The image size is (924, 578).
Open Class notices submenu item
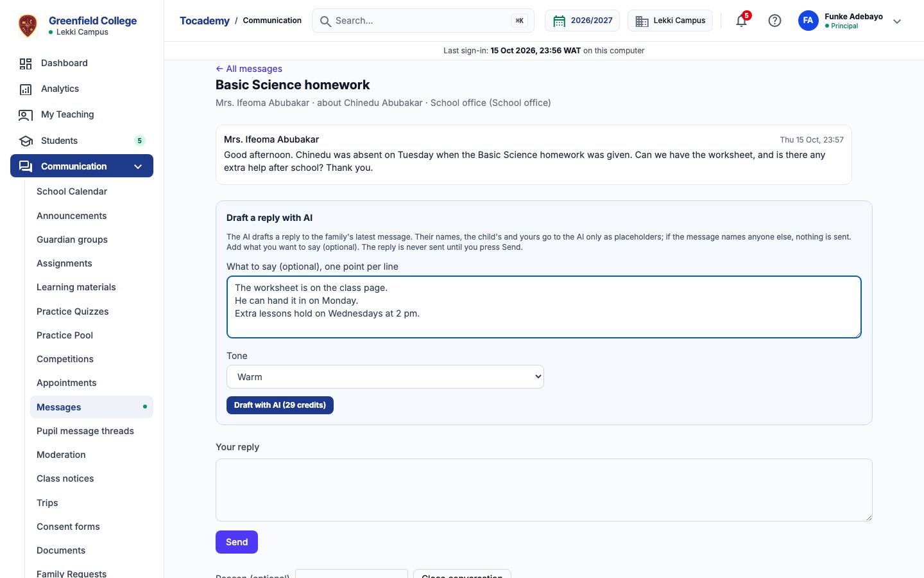92,478
